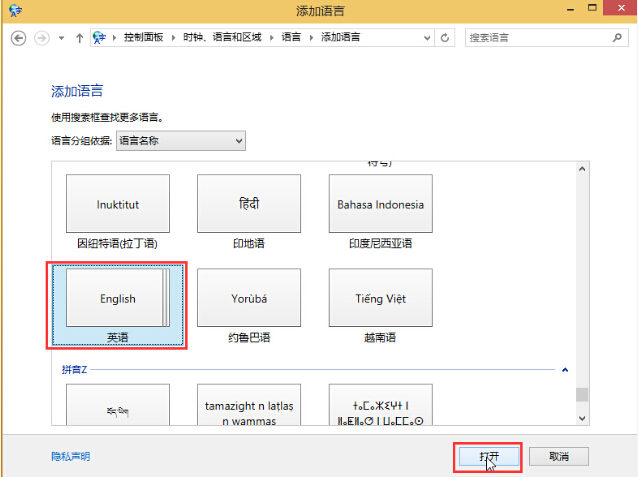Click the 打开 button
This screenshot has height=477, width=638.
(x=487, y=456)
